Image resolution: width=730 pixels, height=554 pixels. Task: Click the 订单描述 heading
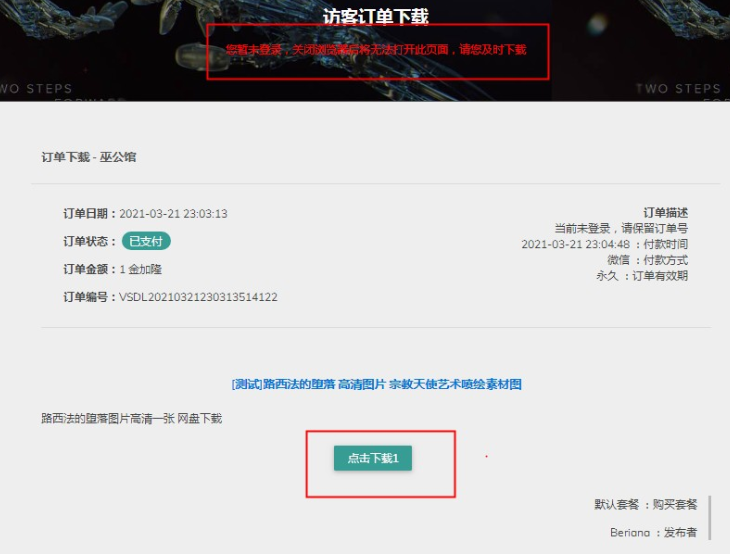click(x=665, y=213)
